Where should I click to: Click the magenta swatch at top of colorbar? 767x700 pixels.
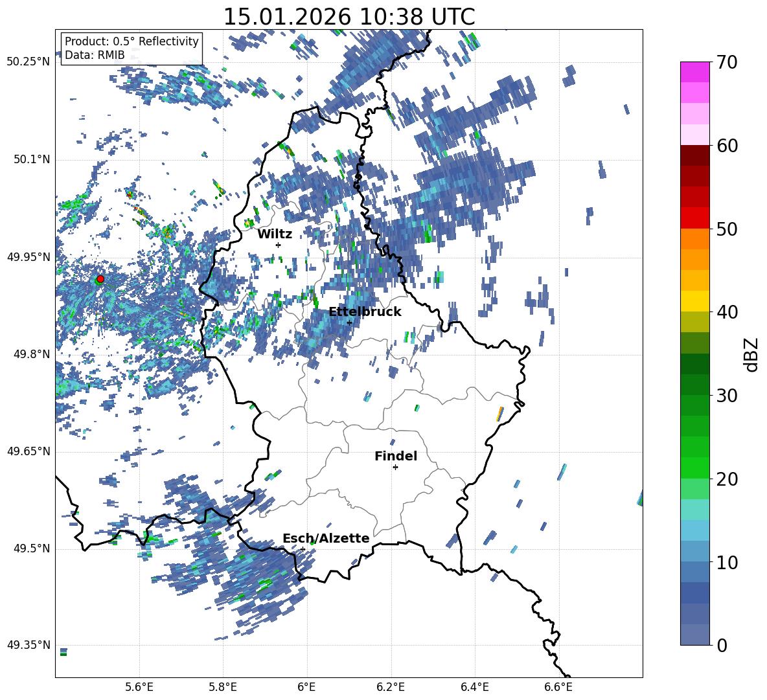click(x=694, y=72)
